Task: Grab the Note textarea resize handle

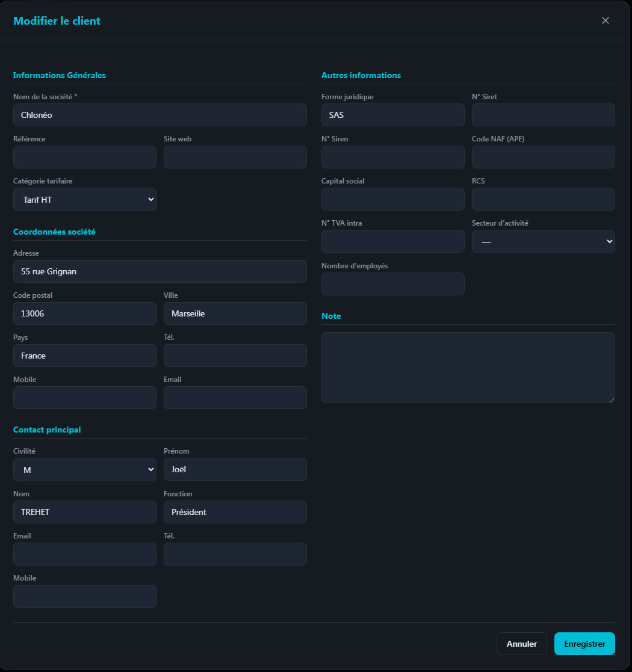Action: click(x=612, y=399)
